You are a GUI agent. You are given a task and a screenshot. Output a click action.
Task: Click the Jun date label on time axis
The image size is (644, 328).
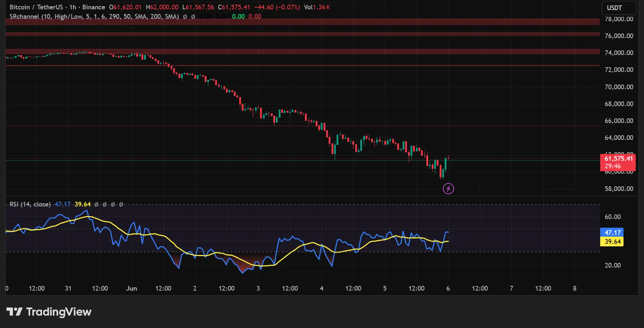coord(131,288)
